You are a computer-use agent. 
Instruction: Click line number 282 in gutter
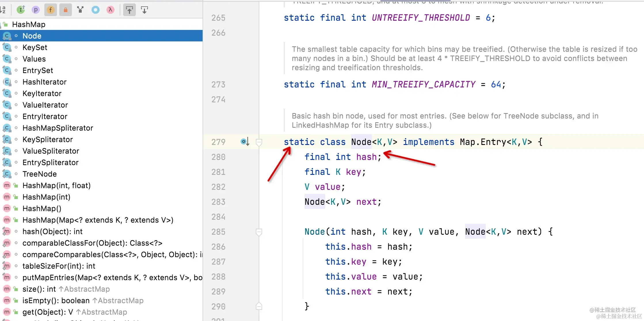click(218, 187)
